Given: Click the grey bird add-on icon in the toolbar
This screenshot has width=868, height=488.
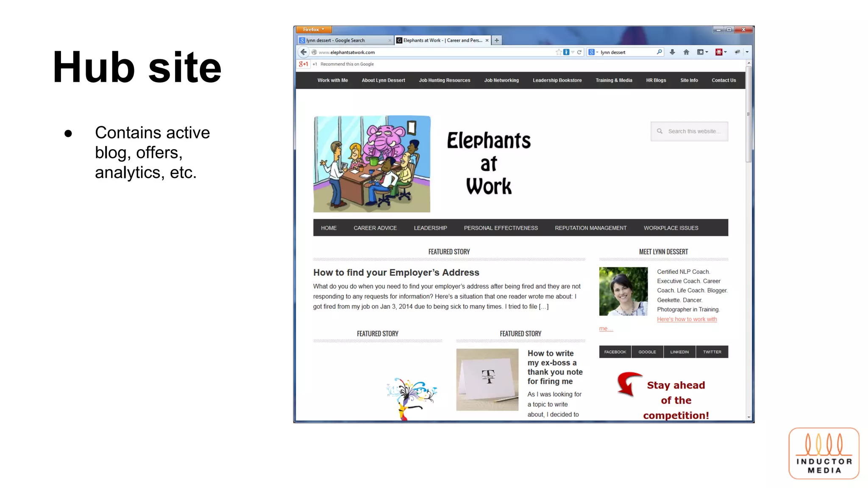Looking at the screenshot, I should point(737,52).
